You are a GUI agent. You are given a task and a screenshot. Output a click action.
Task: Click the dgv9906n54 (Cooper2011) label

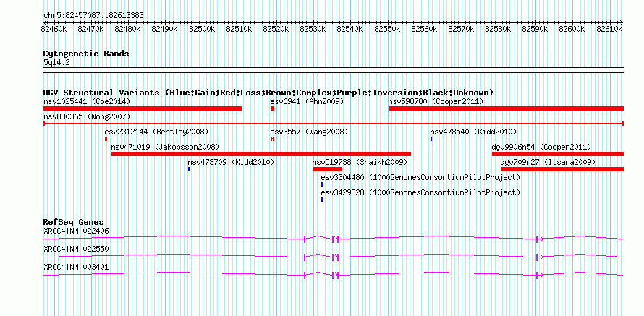click(541, 147)
